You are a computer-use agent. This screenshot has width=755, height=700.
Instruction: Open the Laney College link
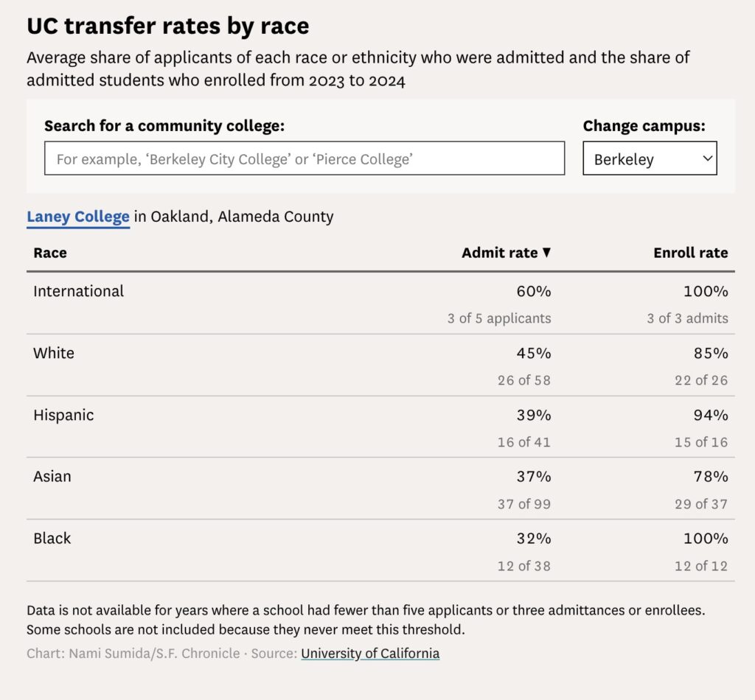pyautogui.click(x=78, y=217)
